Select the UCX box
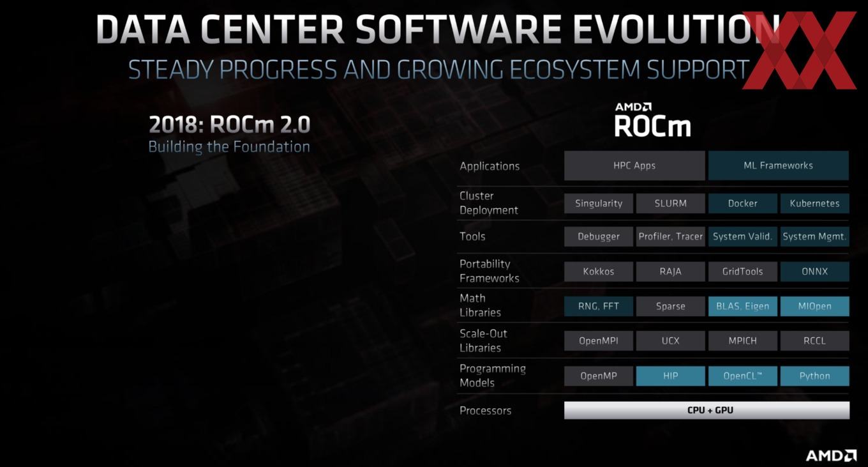The width and height of the screenshot is (868, 467). [671, 341]
